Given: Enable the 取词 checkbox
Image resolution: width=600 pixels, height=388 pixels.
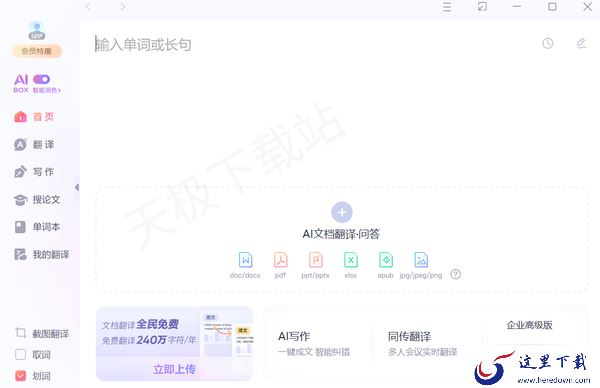Looking at the screenshot, I should (20, 354).
